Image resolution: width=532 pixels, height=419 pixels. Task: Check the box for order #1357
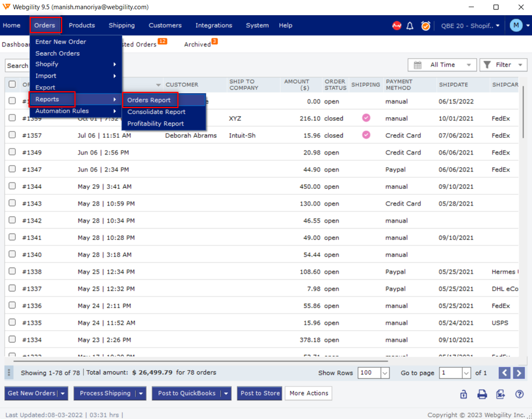(12, 135)
